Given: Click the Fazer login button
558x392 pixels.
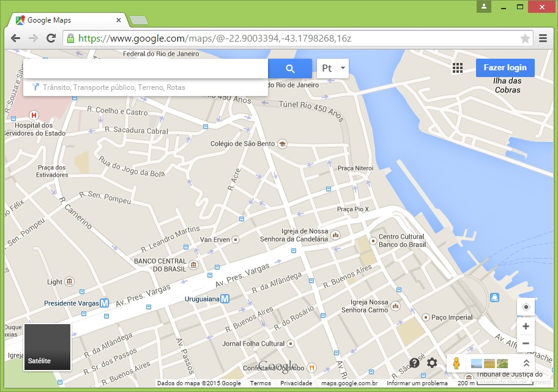Looking at the screenshot, I should click(x=505, y=68).
